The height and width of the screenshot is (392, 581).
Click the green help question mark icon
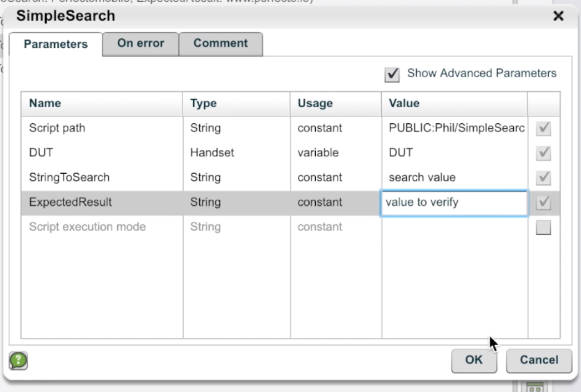click(19, 361)
